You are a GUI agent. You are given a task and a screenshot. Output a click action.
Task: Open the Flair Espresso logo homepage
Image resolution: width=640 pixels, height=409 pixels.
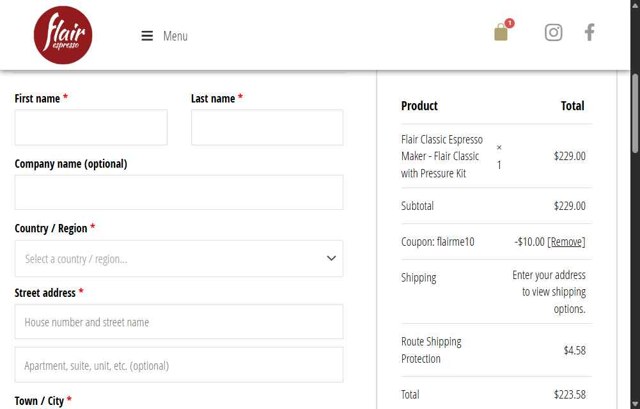(63, 35)
